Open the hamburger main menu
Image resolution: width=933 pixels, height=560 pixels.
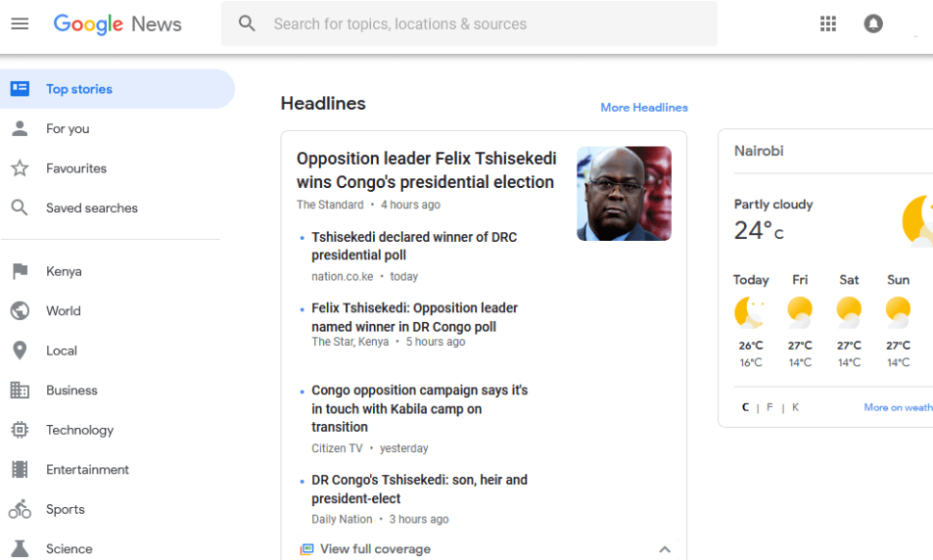tap(20, 23)
